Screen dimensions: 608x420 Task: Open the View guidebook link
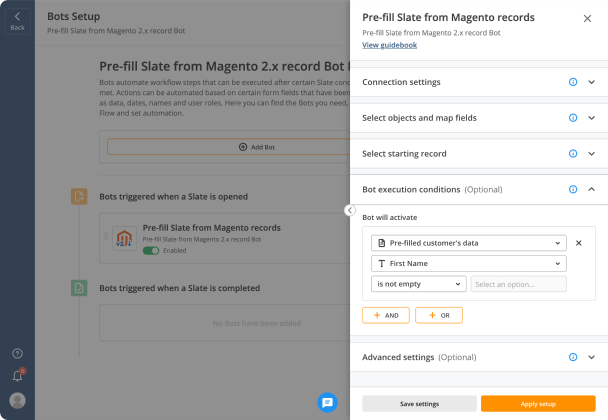pyautogui.click(x=389, y=45)
